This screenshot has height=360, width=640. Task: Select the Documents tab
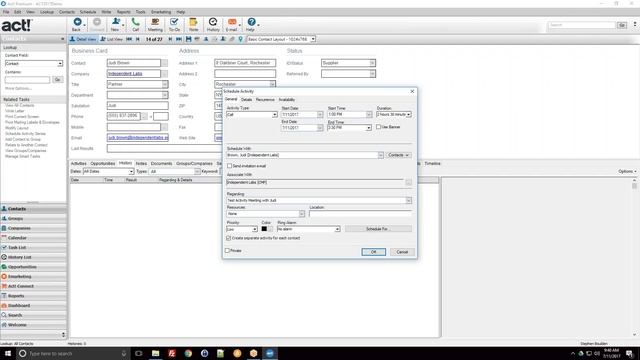tap(162, 163)
